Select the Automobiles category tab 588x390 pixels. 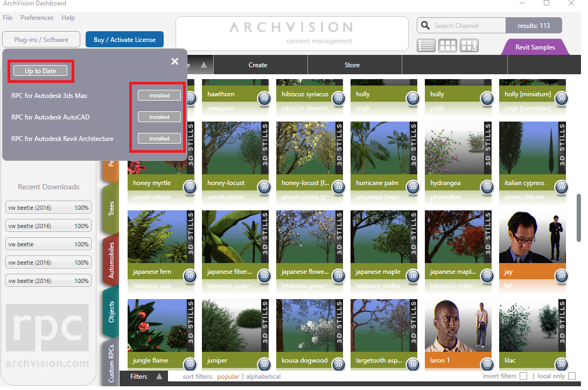point(110,260)
